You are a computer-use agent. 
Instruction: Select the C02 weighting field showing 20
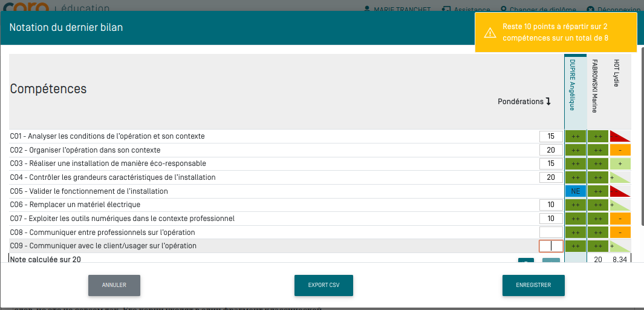coord(551,150)
